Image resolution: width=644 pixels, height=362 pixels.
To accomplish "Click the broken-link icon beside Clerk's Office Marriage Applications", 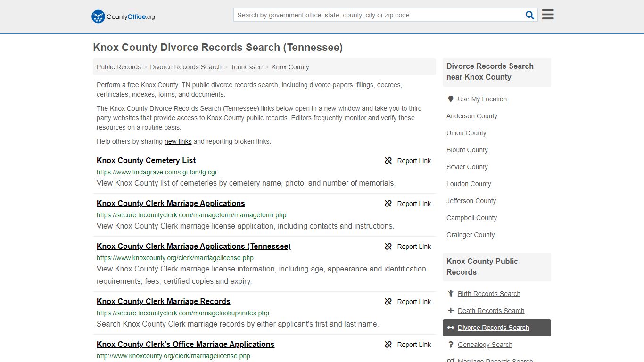I will (388, 345).
